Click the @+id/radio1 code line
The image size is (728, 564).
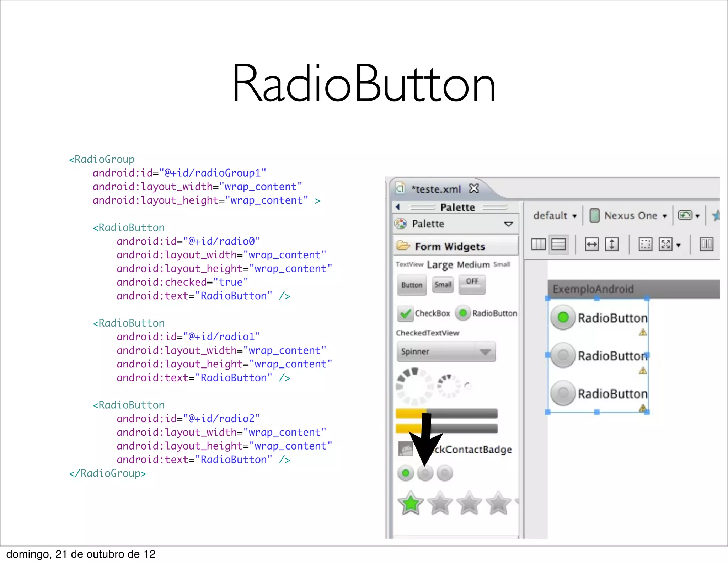(188, 337)
